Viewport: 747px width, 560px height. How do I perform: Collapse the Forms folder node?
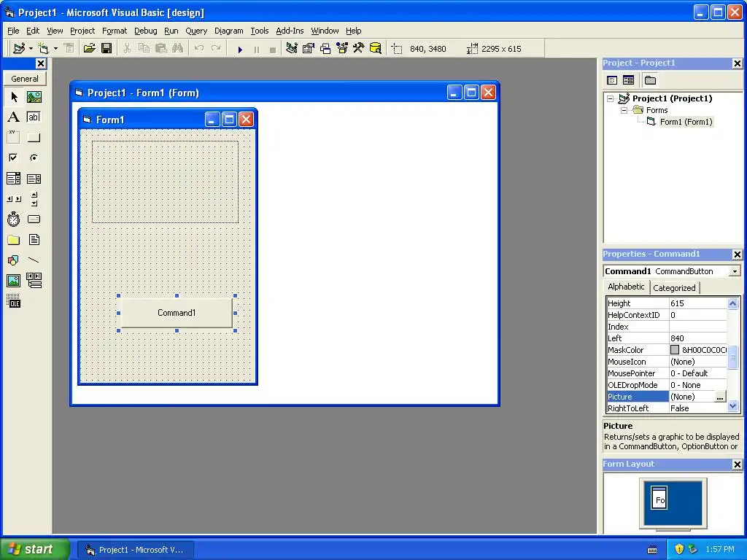pos(624,110)
